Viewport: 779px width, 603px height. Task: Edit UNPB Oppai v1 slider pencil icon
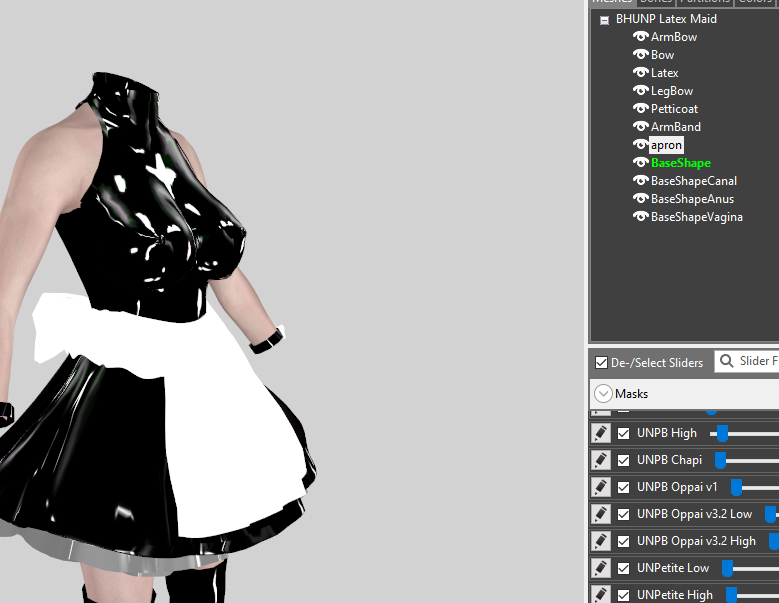pos(600,487)
